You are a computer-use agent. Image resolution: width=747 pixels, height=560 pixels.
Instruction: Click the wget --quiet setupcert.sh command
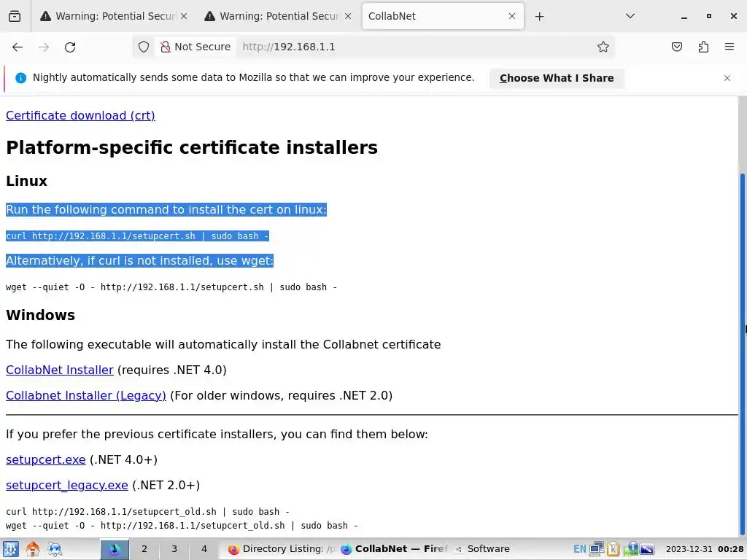pyautogui.click(x=171, y=287)
